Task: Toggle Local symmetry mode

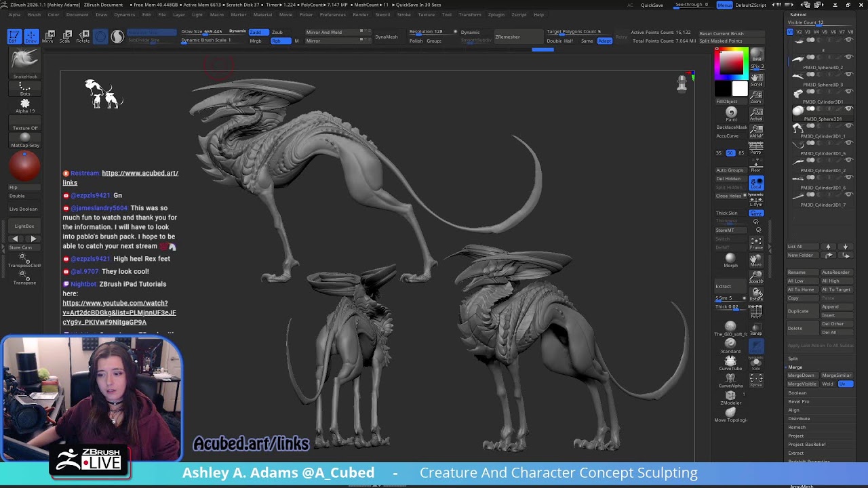Action: [x=757, y=183]
